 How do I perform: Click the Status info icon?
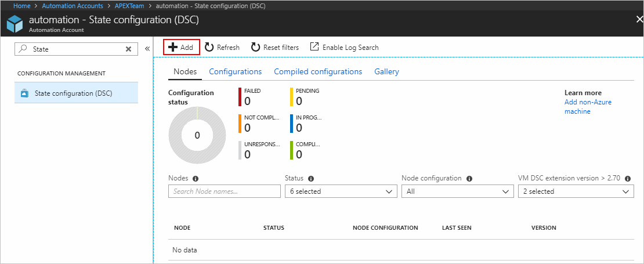(x=312, y=179)
